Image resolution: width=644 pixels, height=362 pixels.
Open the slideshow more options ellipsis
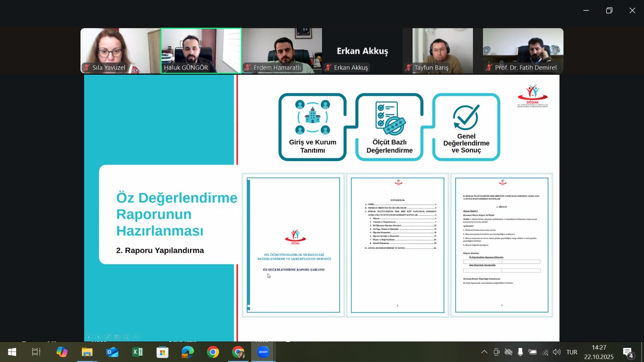(x=136, y=337)
